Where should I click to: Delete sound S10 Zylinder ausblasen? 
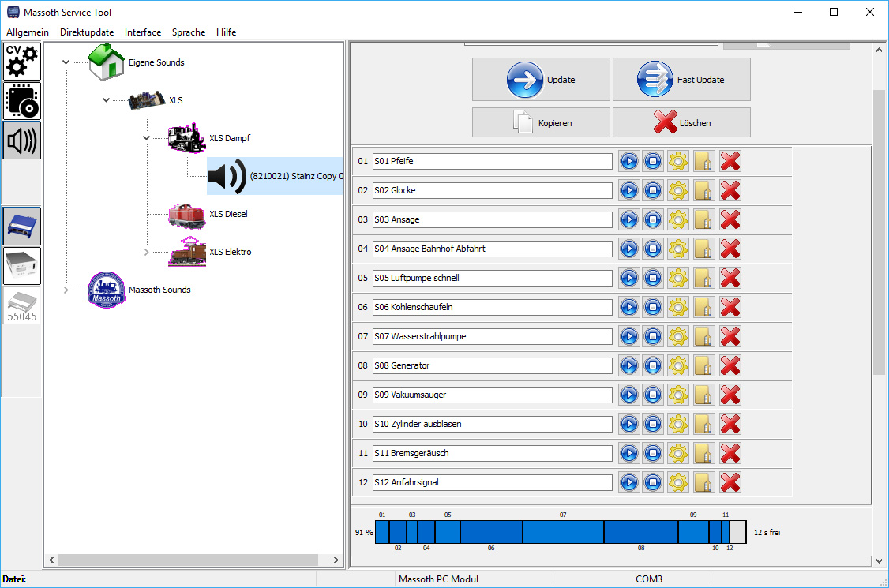(x=730, y=424)
